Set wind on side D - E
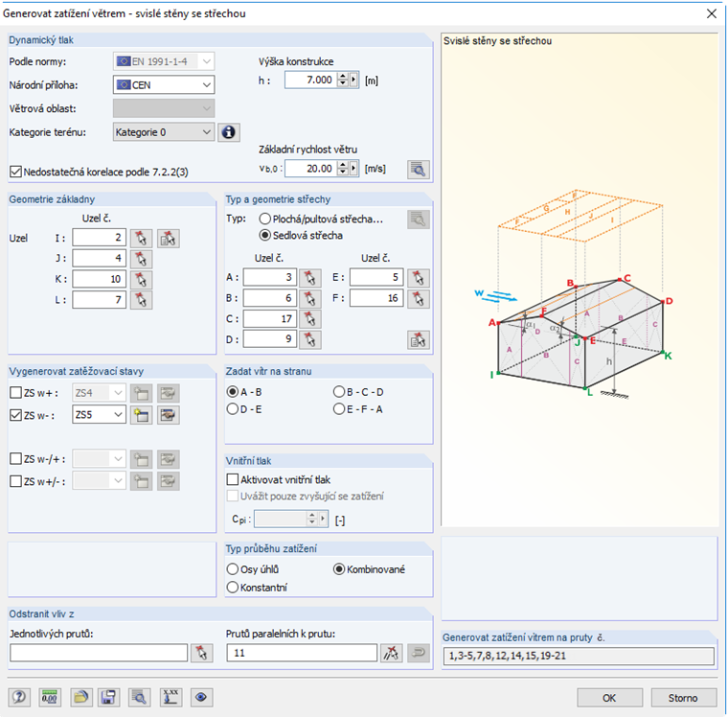728x717 pixels. coord(232,409)
